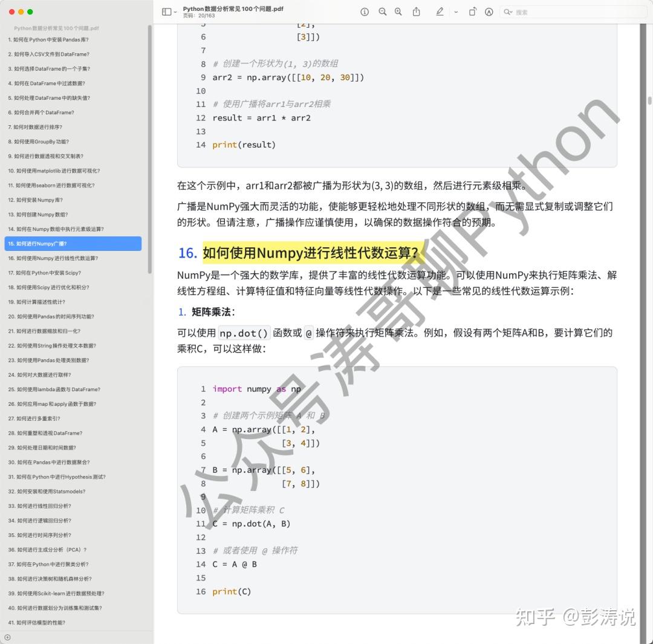Screen dimensions: 653x644
Task: Open outline item 4 如何在DataFrame中过滤数据
Action: point(47,83)
